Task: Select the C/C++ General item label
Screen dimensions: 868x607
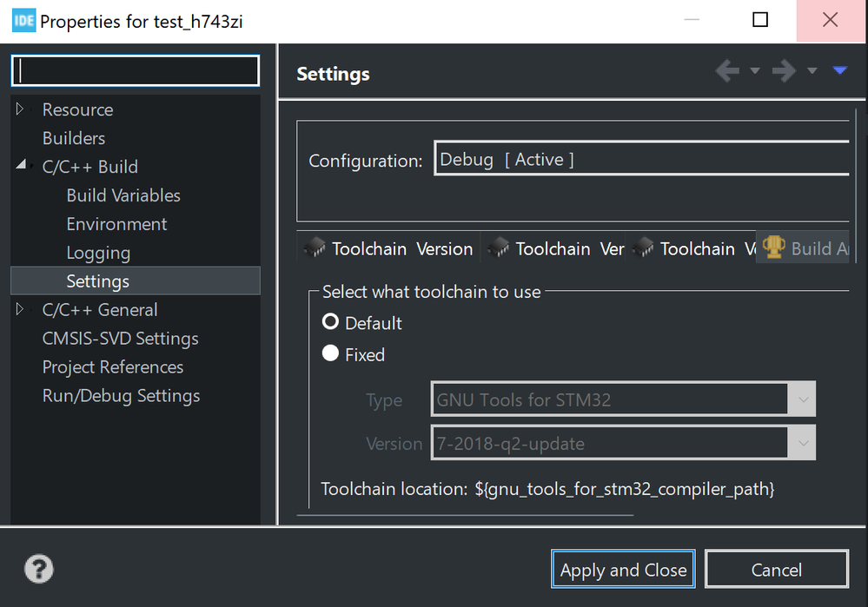Action: point(100,310)
